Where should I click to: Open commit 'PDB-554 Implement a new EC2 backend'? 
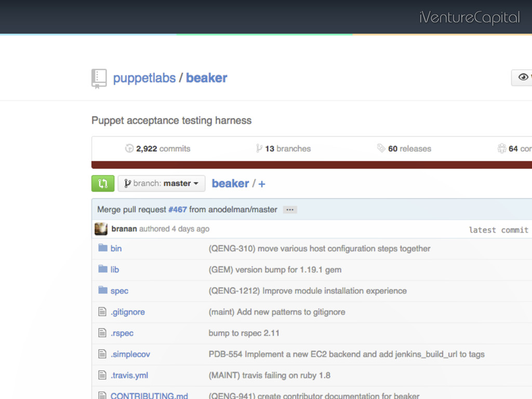(347, 354)
